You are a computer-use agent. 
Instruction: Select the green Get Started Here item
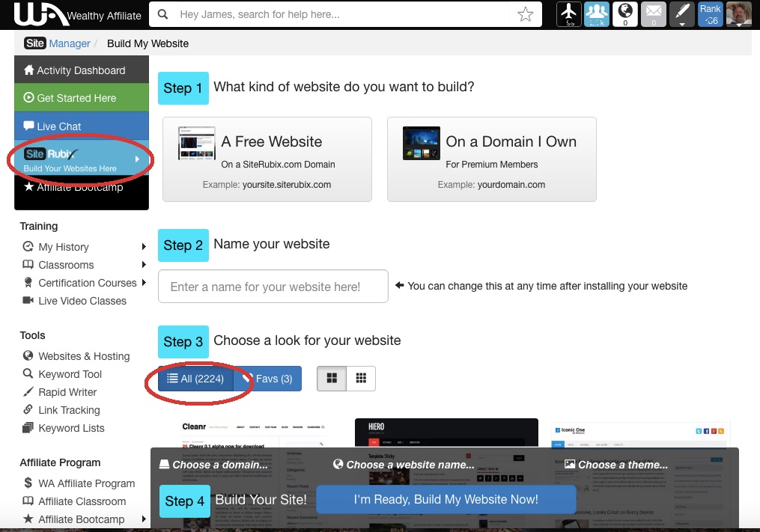82,98
